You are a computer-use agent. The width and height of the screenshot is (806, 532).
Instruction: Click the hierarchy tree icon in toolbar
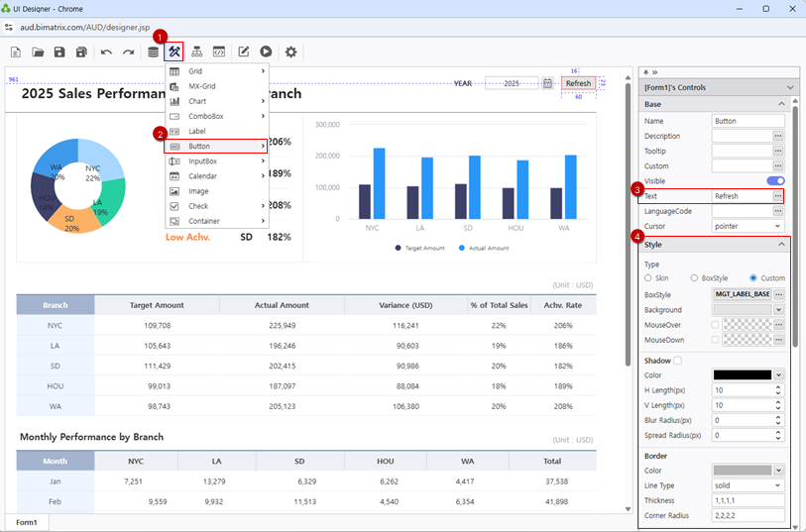(197, 52)
